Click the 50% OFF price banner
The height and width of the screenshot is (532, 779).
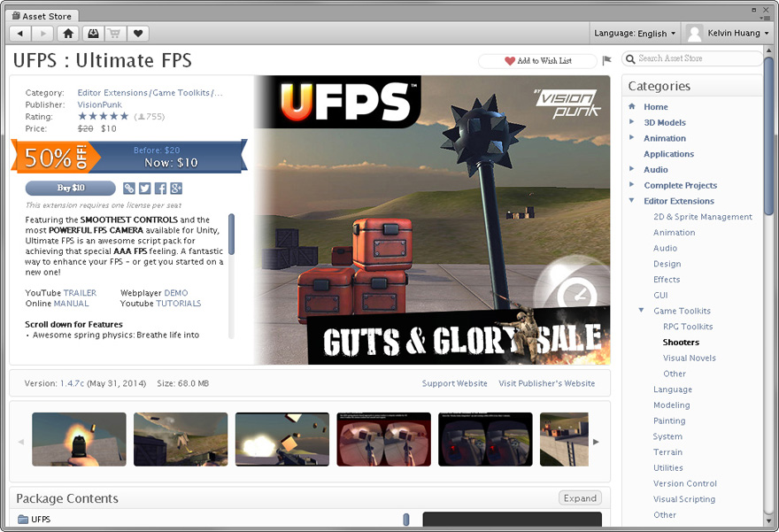tap(129, 157)
